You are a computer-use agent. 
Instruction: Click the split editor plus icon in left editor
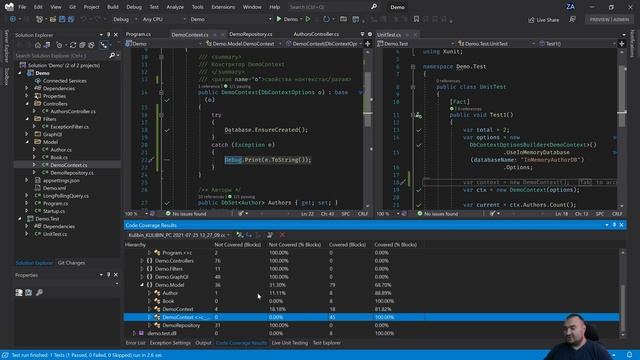tap(367, 43)
